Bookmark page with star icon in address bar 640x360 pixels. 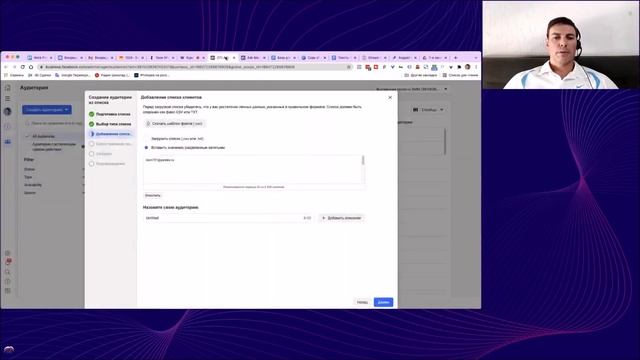pyautogui.click(x=349, y=67)
